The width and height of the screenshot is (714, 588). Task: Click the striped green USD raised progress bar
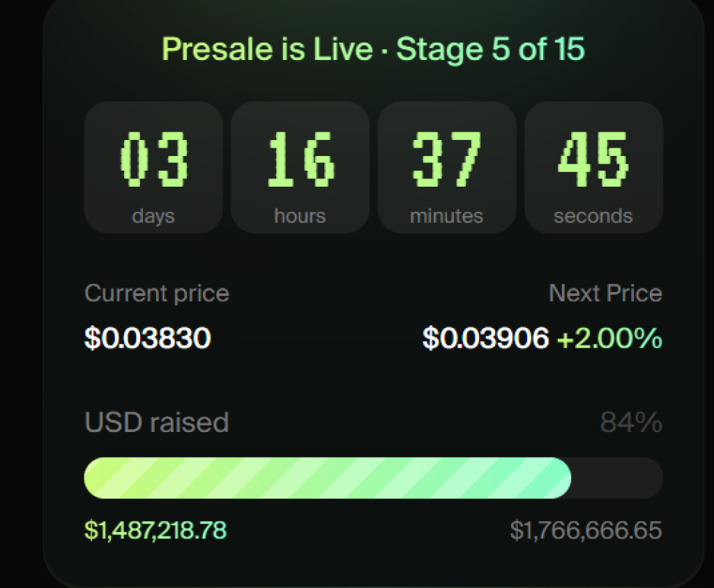[328, 478]
